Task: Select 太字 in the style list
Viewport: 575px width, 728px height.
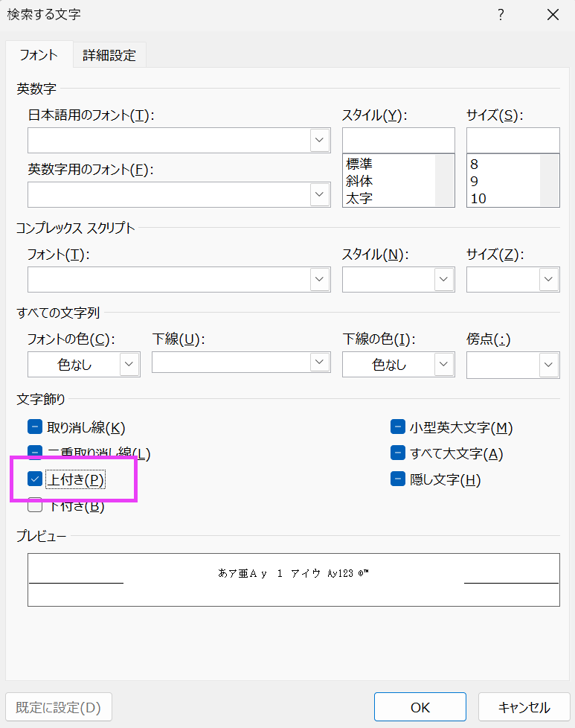Action: [x=360, y=198]
